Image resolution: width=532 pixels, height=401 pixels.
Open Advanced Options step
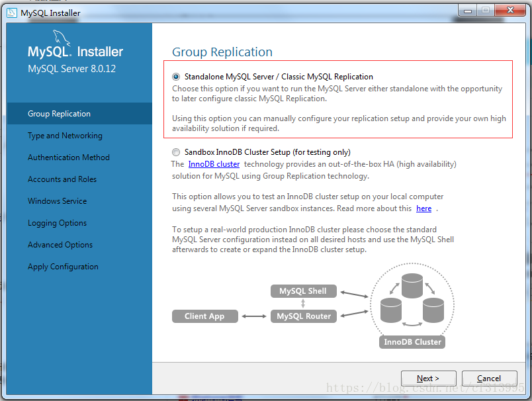point(60,245)
